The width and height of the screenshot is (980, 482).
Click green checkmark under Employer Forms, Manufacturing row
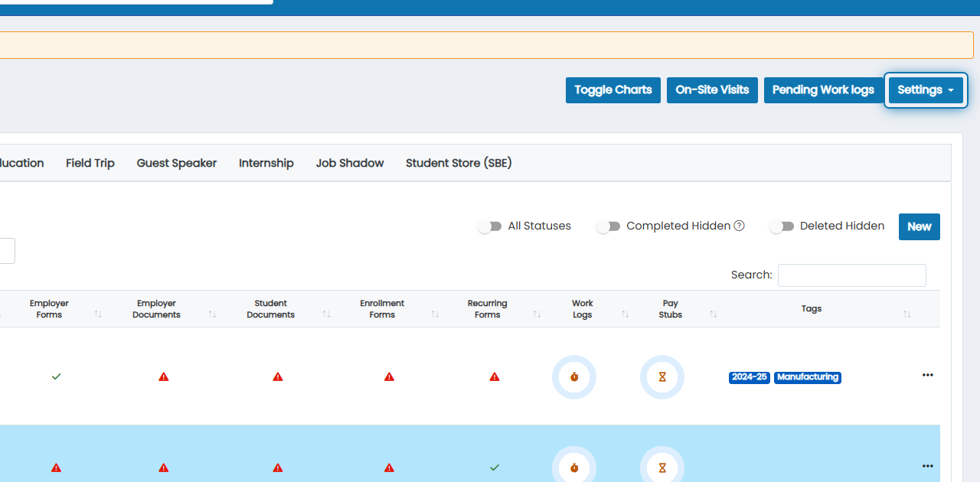point(56,376)
